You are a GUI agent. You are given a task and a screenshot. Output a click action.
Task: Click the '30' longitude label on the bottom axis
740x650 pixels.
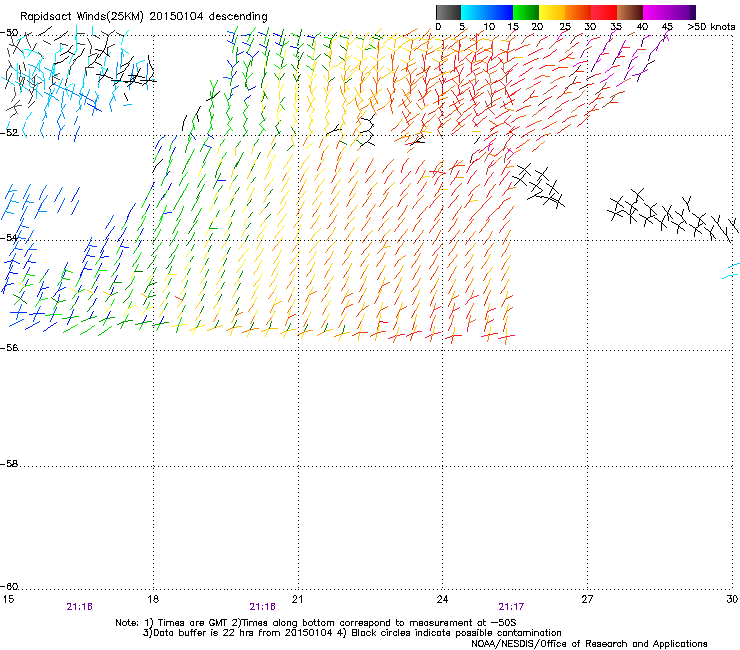click(x=732, y=599)
